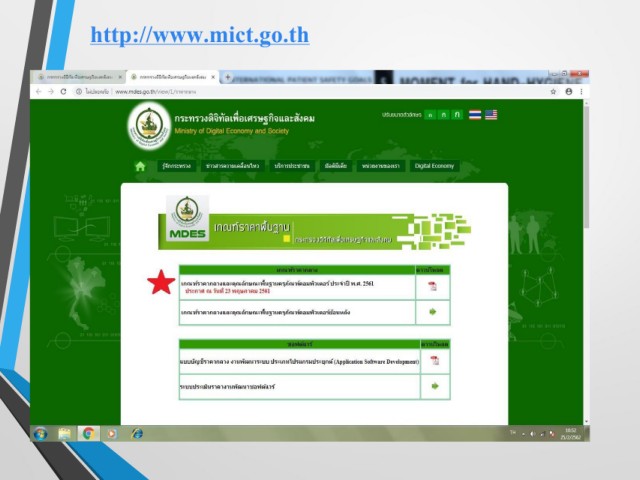Open PDF icon for Application Software Development
This screenshot has width=640, height=480.
[434, 360]
